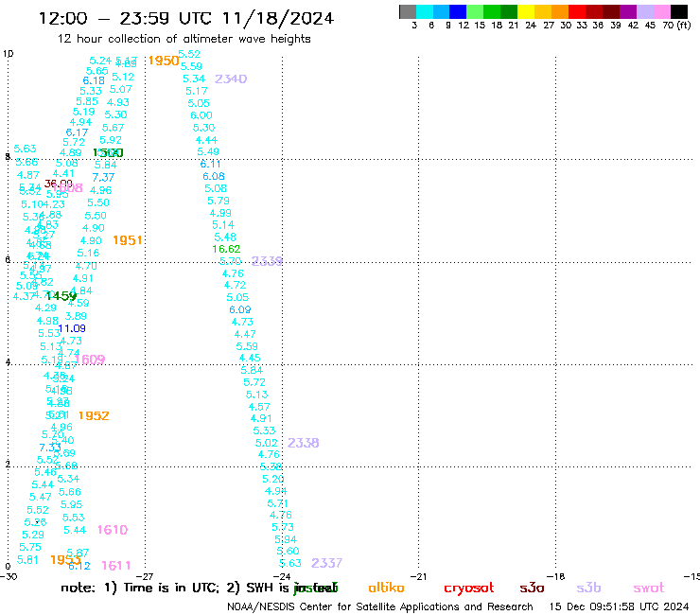Click the cyan swatch in the legend
The width and height of the screenshot is (700, 615).
[425, 11]
